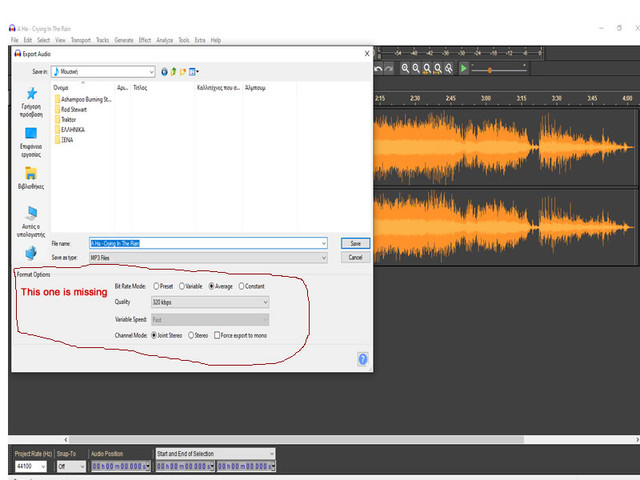
Task: Open the Rod Stewart folder
Action: click(x=71, y=109)
